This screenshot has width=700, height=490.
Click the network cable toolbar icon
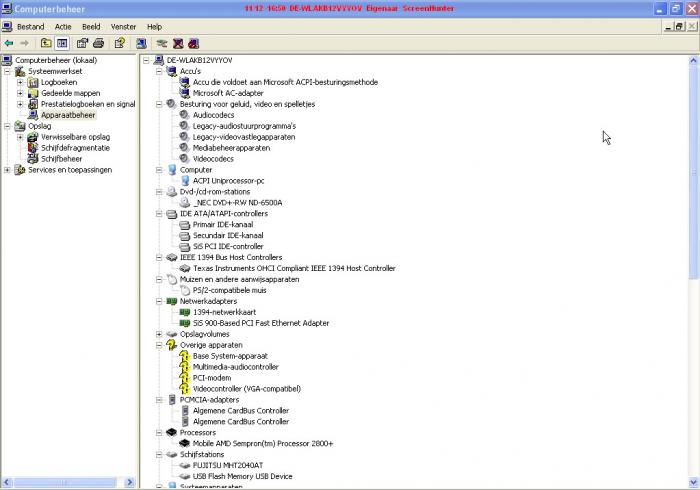pos(162,43)
